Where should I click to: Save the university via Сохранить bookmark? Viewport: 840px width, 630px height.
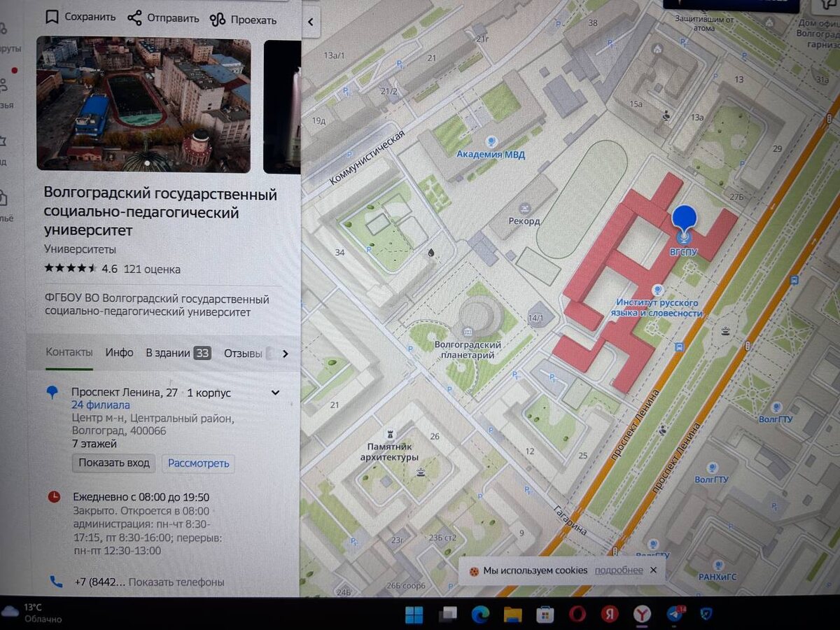pyautogui.click(x=80, y=17)
